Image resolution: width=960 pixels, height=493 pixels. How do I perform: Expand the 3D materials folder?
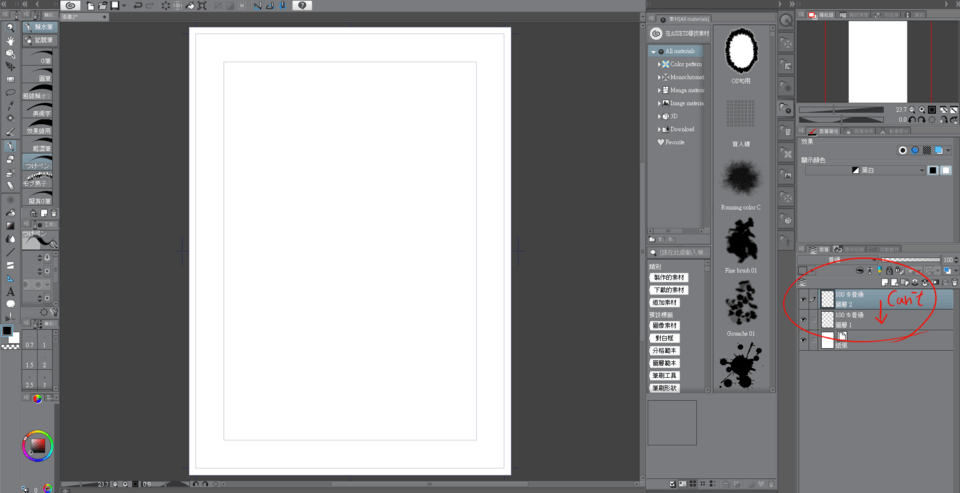pyautogui.click(x=659, y=116)
